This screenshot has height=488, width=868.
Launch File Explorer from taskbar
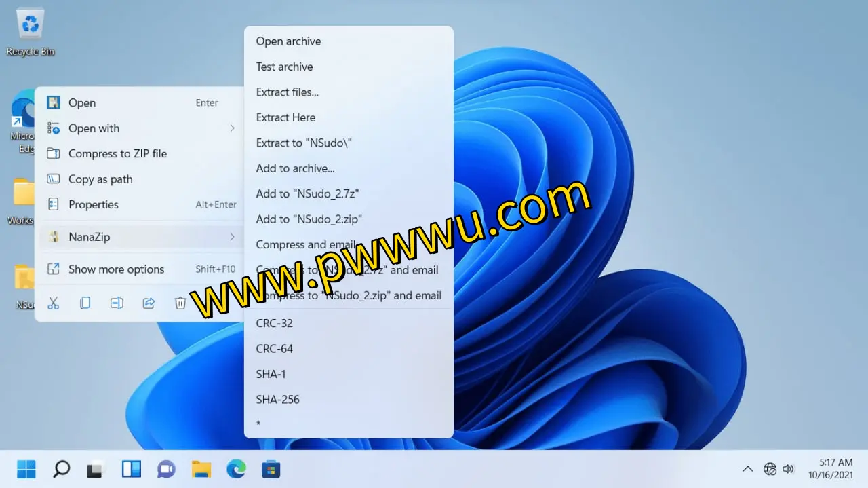[201, 469]
